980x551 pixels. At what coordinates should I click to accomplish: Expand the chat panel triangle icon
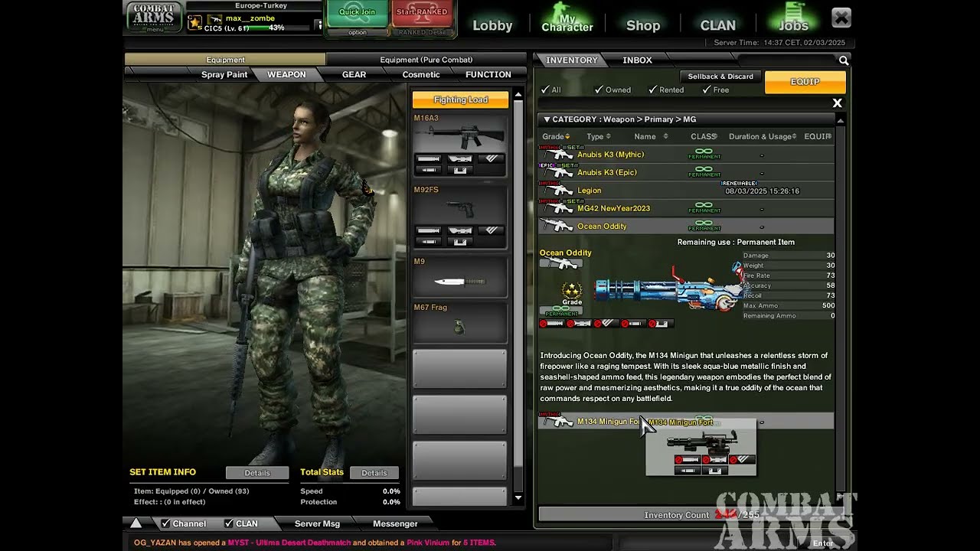point(136,523)
